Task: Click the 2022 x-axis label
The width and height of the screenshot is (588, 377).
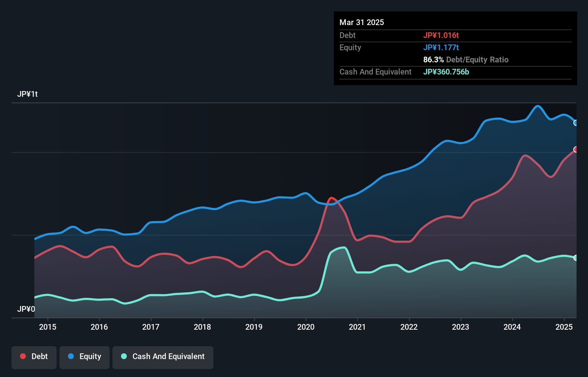Action: (x=409, y=327)
